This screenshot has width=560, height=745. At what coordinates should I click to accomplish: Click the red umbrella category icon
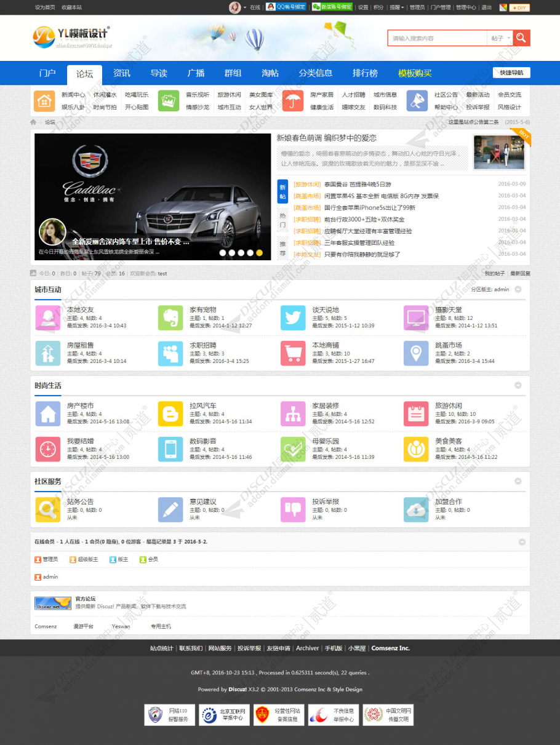click(293, 101)
